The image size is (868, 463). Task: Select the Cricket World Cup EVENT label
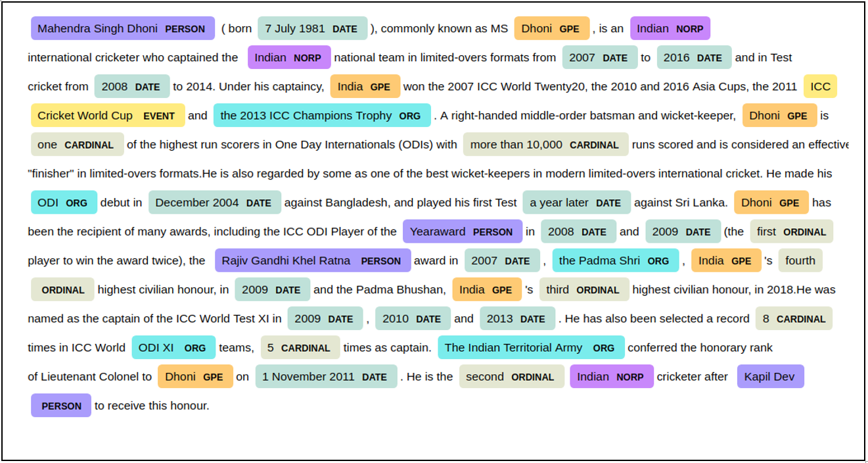[x=107, y=116]
